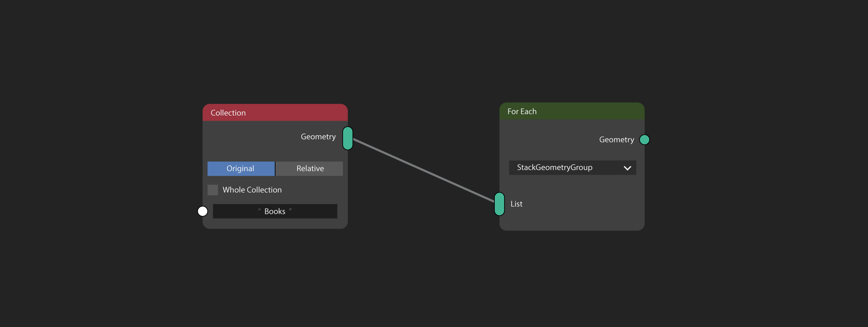This screenshot has width=868, height=327.
Task: Click the white input socket beside Books
Action: [x=203, y=211]
